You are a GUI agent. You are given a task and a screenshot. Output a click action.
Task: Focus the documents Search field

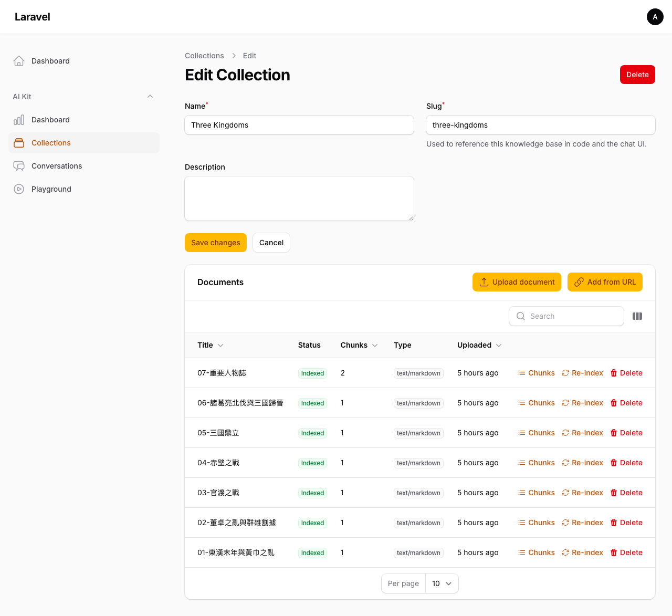pyautogui.click(x=566, y=316)
